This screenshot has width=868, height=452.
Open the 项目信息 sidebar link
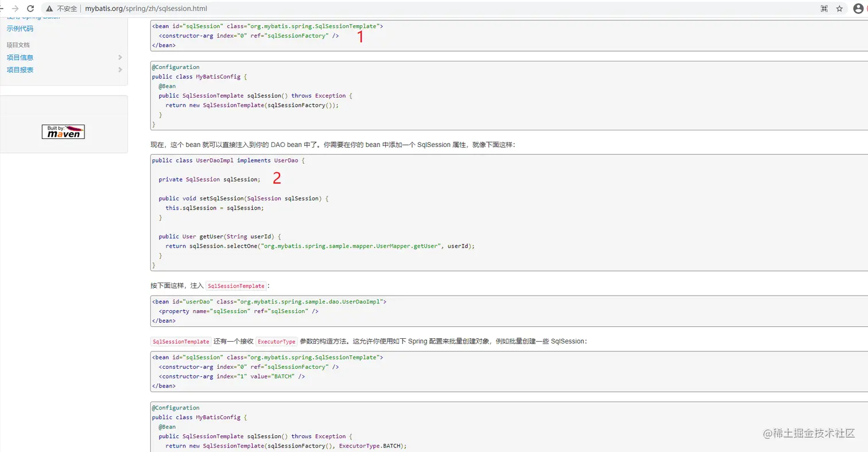coord(20,57)
